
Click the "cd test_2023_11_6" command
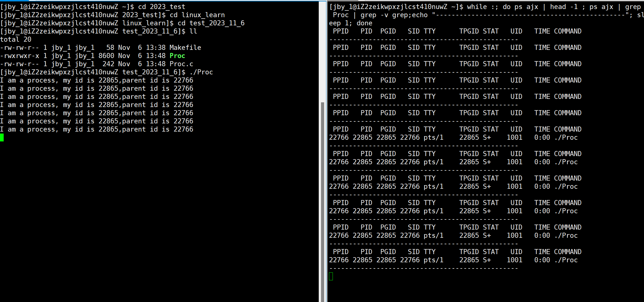click(x=211, y=23)
